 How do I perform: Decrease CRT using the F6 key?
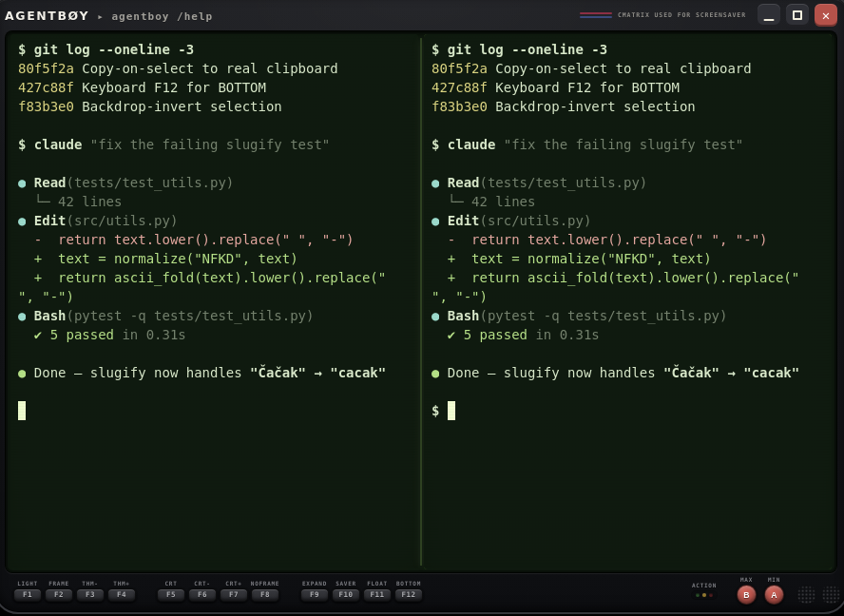(x=201, y=594)
